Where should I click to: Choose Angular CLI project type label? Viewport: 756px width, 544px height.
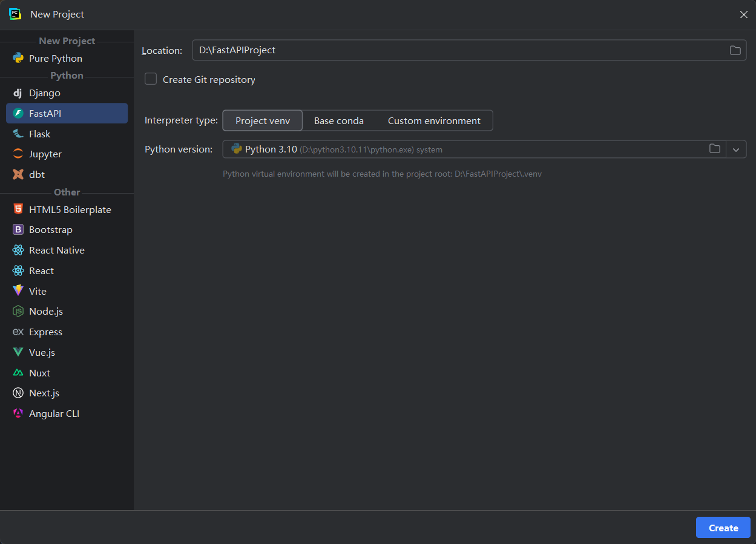coord(54,413)
